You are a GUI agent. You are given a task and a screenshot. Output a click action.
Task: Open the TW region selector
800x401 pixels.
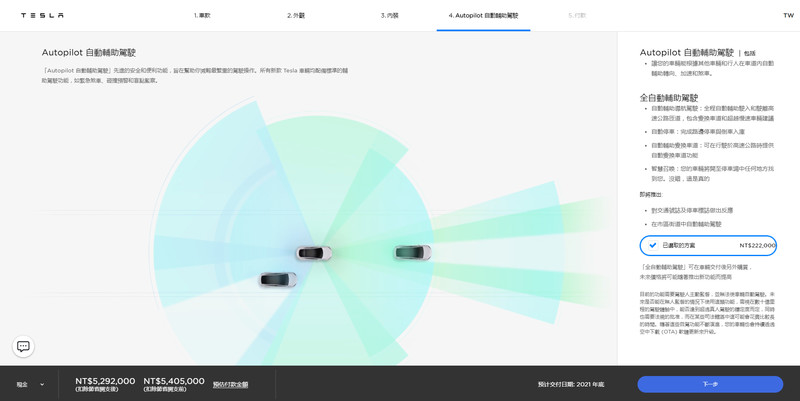click(x=789, y=15)
